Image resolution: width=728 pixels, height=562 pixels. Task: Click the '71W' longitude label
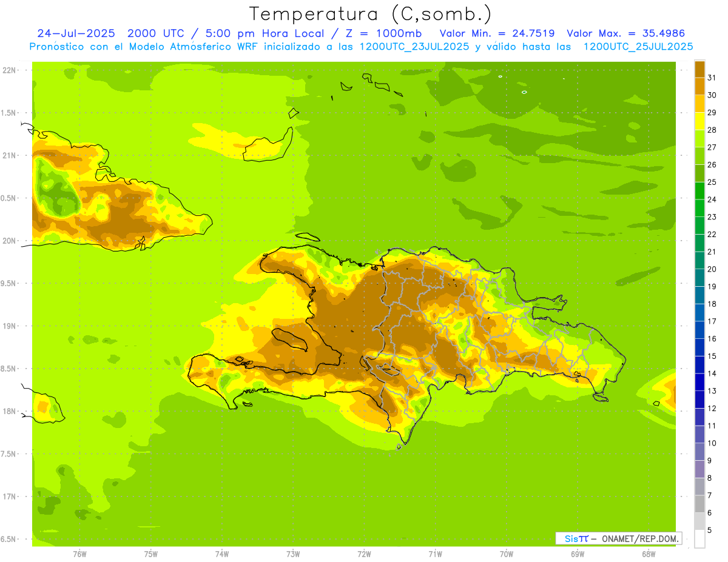click(435, 554)
